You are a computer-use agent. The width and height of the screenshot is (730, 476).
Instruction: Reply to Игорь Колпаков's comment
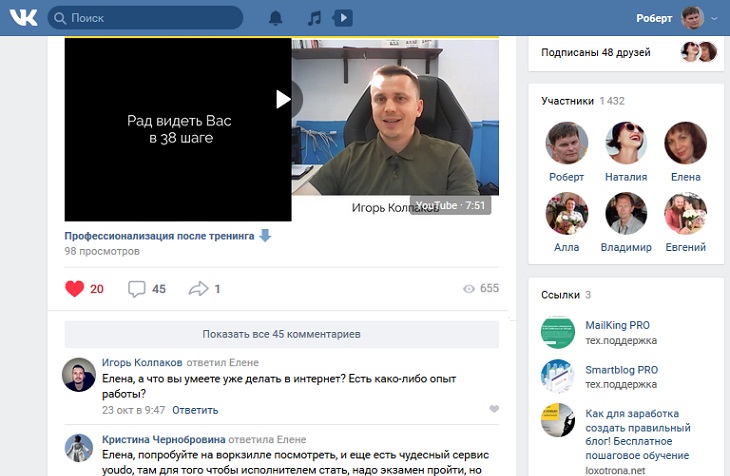(195, 410)
